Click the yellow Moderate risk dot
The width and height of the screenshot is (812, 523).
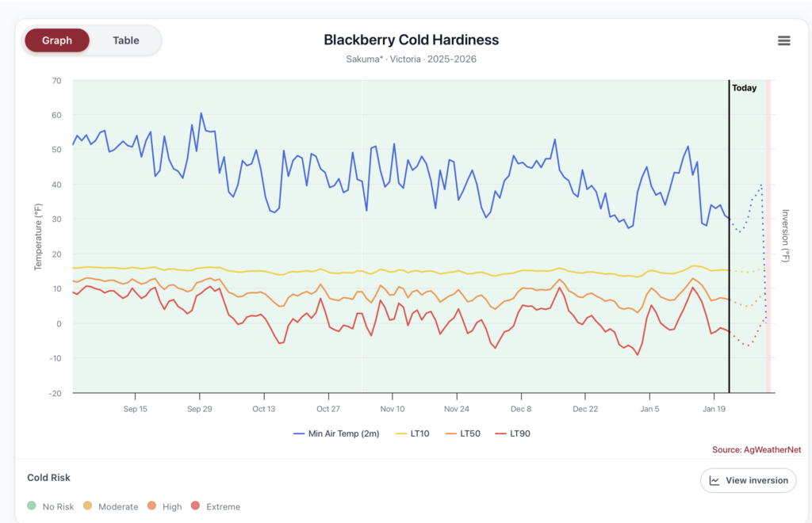(86, 506)
